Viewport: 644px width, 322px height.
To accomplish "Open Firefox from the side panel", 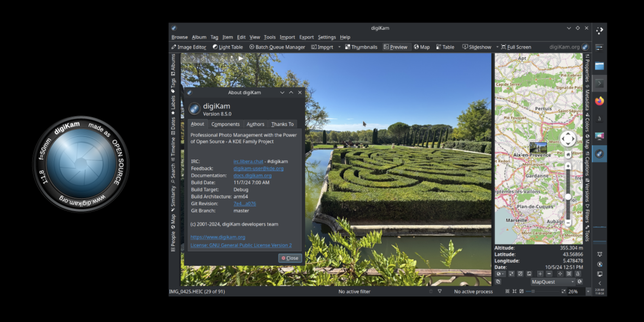I will 599,101.
